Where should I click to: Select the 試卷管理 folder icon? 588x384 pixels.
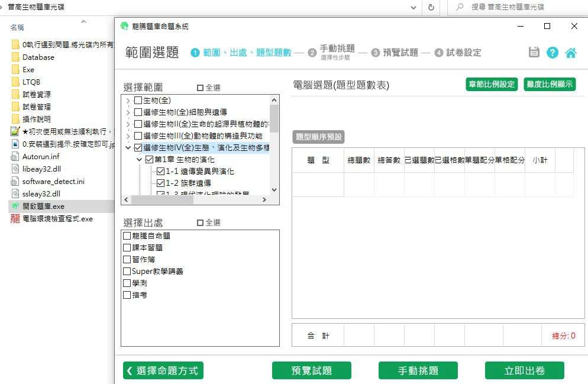coord(15,107)
